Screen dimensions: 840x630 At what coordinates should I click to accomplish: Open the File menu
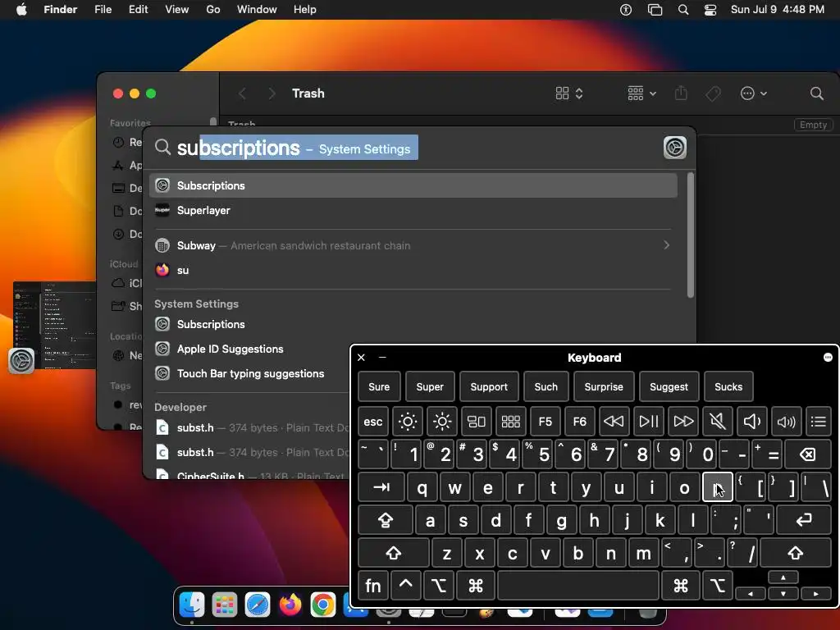pos(103,9)
